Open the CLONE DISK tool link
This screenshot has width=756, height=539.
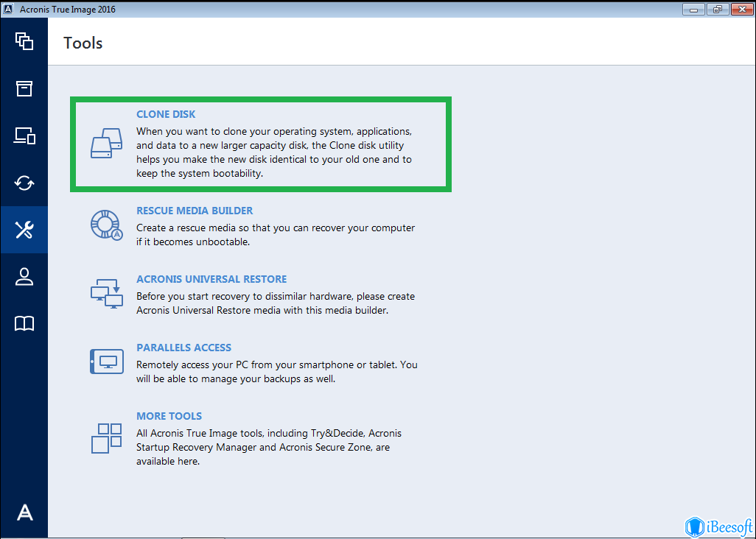pyautogui.click(x=166, y=114)
